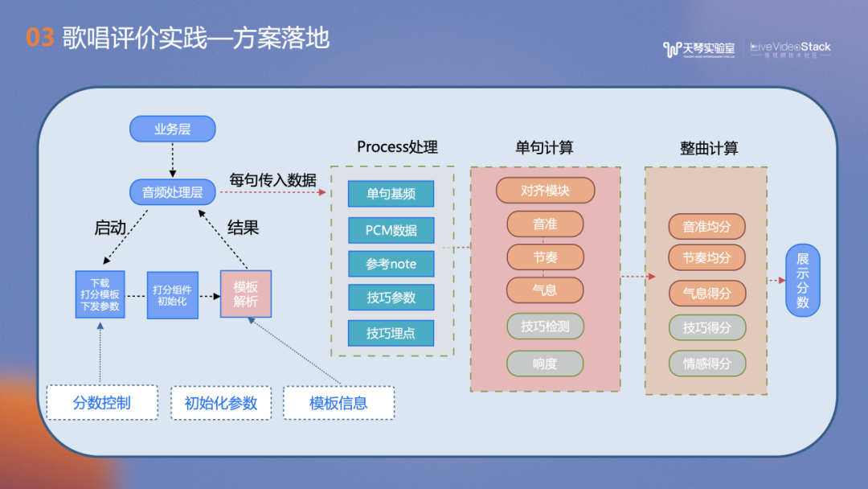
Task: Select the 单句基频 item
Action: coord(391,194)
